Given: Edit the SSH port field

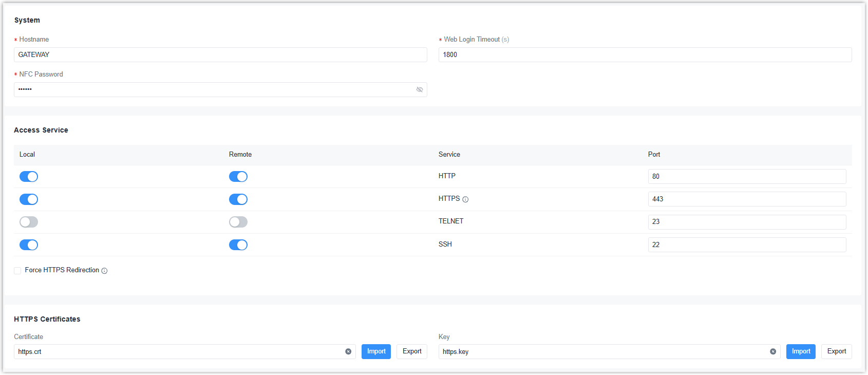Looking at the screenshot, I should (x=747, y=245).
